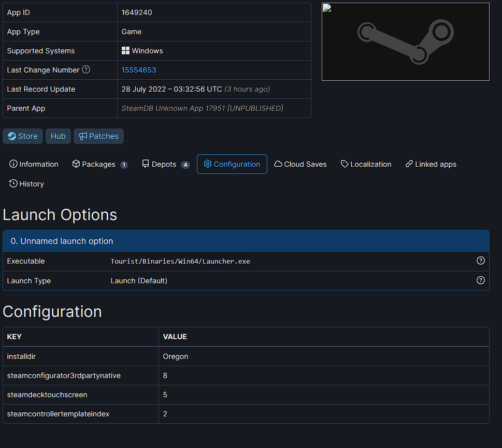Switch to the Depots tab
Image resolution: width=502 pixels, height=448 pixels.
(x=166, y=164)
